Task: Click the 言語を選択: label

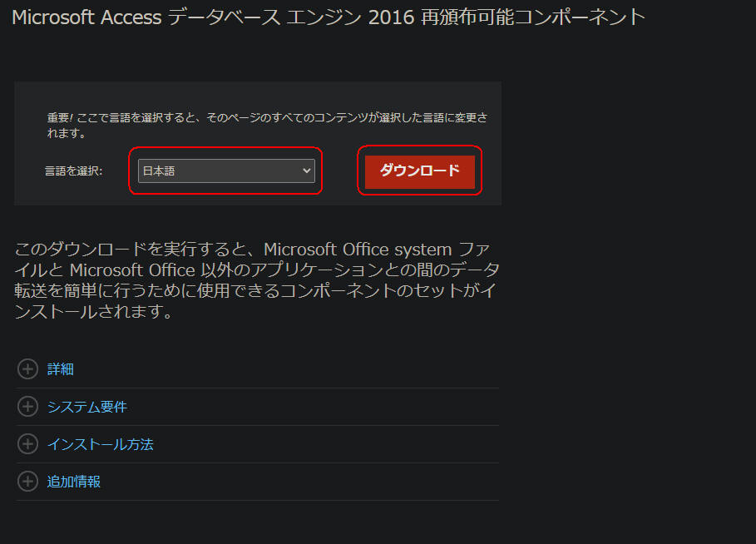Action: pos(74,171)
